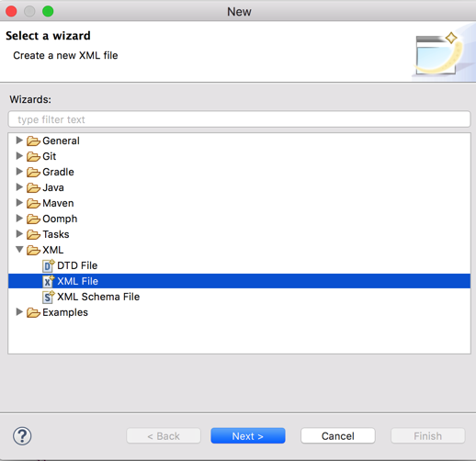Click the Tasks folder icon
The height and width of the screenshot is (461, 476).
(x=33, y=235)
